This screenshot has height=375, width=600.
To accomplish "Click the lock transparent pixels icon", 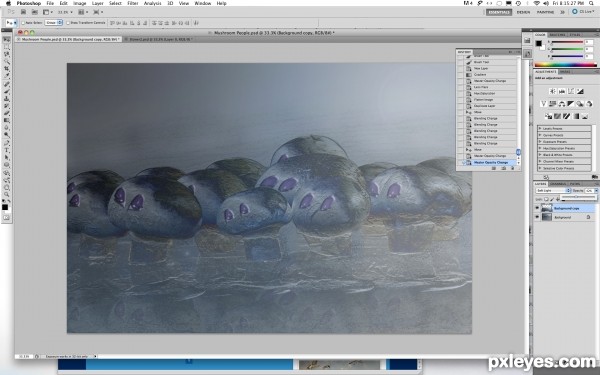I will point(546,199).
